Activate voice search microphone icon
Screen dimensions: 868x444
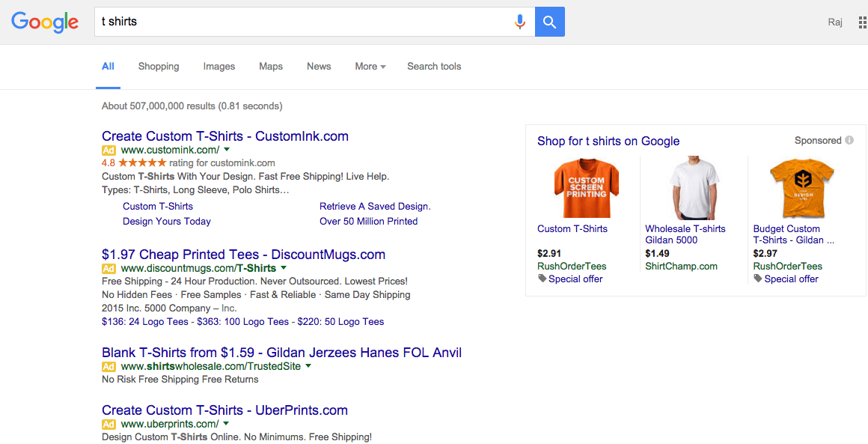coord(519,22)
